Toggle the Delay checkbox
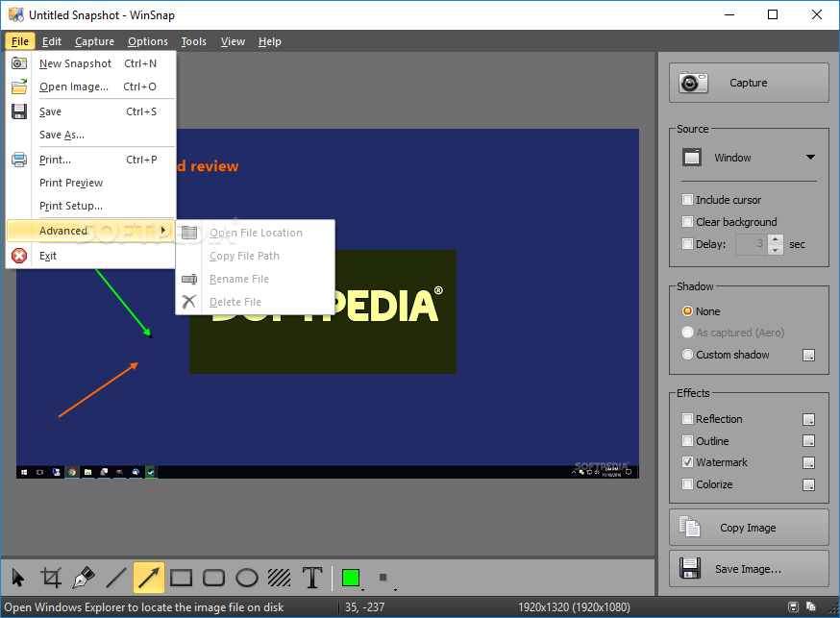840x618 pixels. (x=687, y=244)
